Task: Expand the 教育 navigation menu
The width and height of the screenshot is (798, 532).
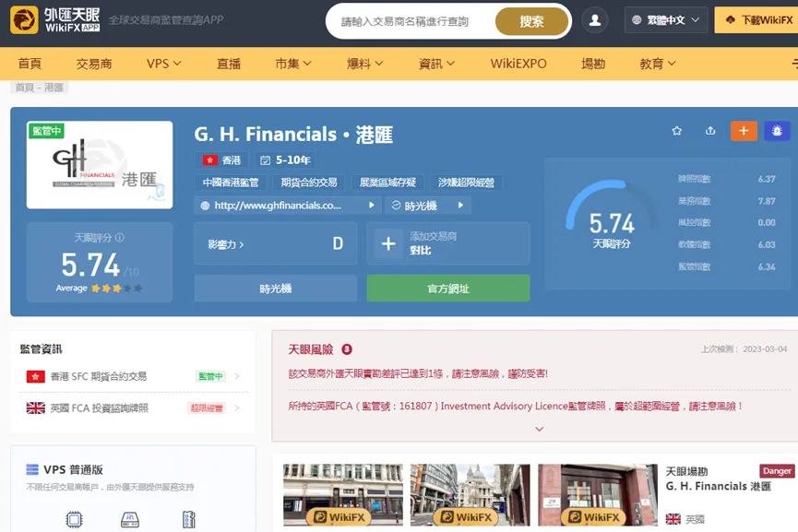Action: (x=658, y=64)
